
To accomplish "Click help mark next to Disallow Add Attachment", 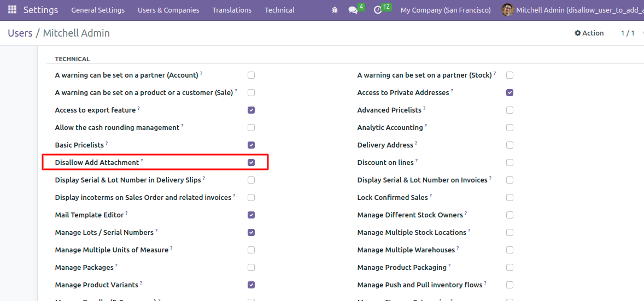I will [x=142, y=161].
